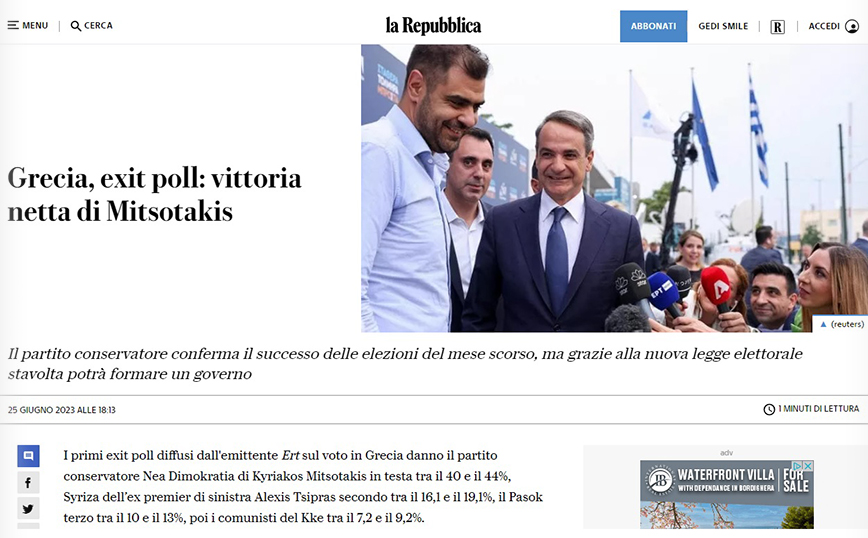Expand the reuters photo caption arrow
The image size is (868, 538).
823,324
